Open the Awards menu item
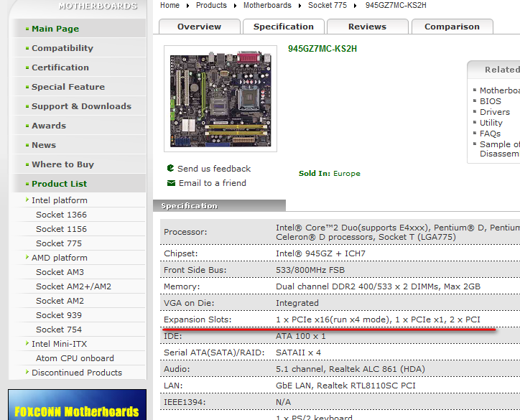Viewport: 520px width, 420px height. (x=79, y=126)
